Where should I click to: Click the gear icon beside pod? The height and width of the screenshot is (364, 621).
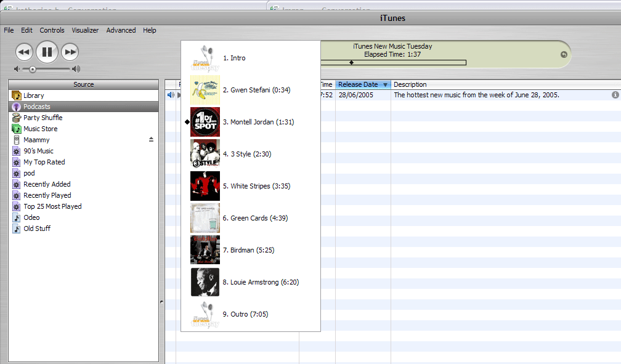click(16, 173)
